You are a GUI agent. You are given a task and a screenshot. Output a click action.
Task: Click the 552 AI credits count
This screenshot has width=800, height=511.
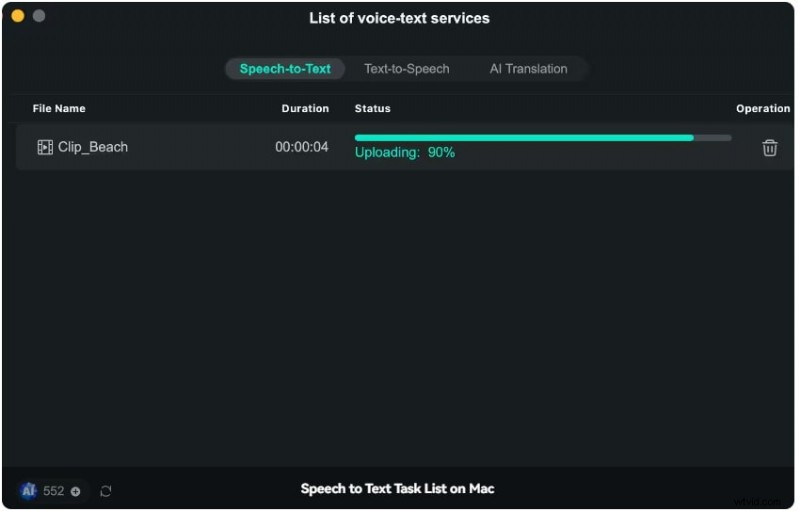[x=53, y=491]
